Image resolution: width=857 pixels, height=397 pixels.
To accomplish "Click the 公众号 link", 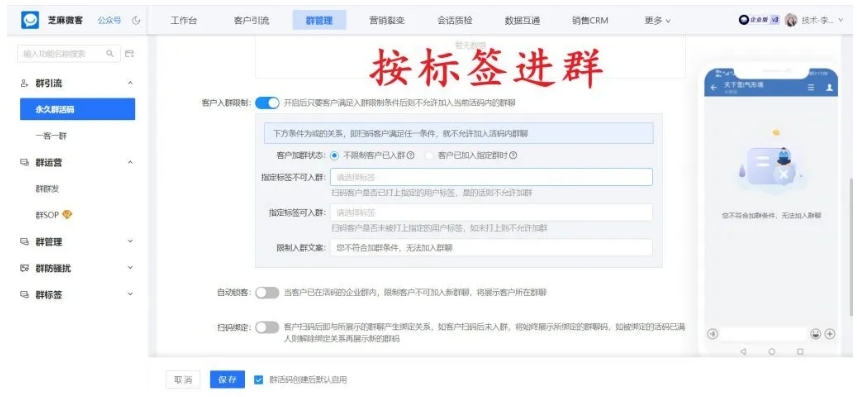I will click(109, 20).
